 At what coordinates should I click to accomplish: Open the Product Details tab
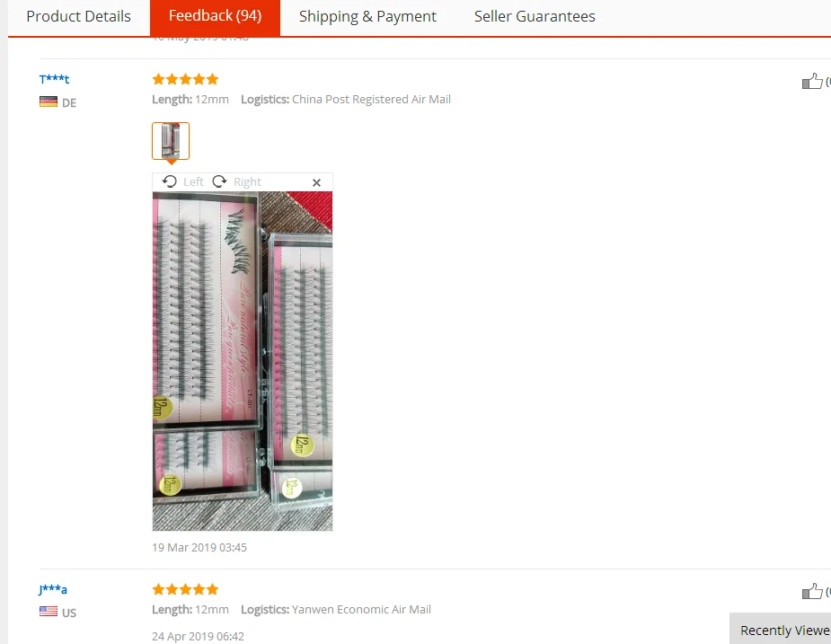(x=78, y=16)
